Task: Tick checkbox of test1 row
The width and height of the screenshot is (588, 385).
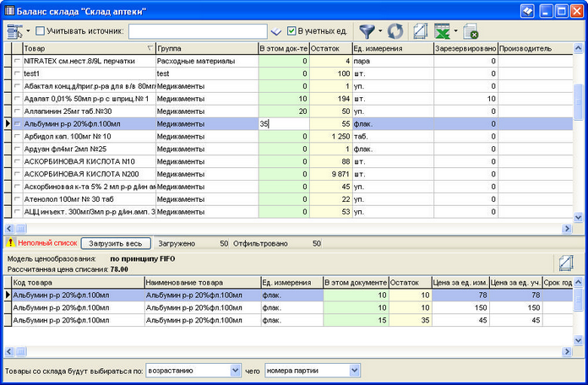Action: (x=17, y=73)
